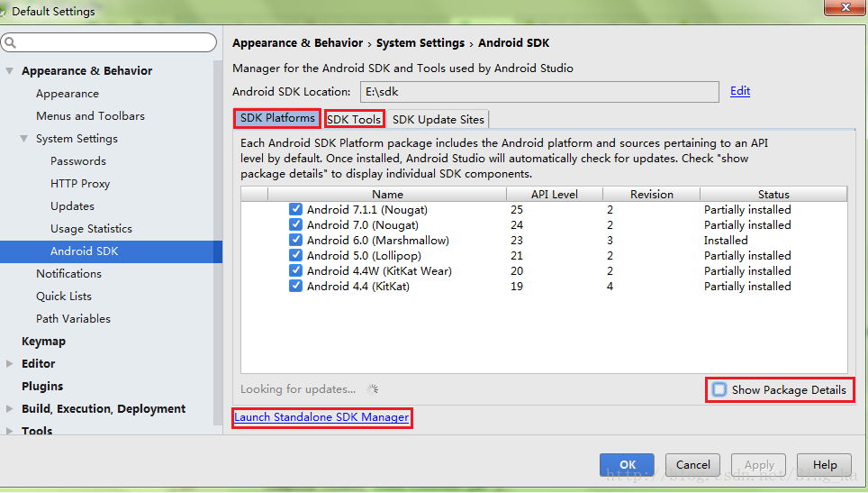Screen dimensions: 868x493
Task: Open Passwords settings
Action: (78, 161)
